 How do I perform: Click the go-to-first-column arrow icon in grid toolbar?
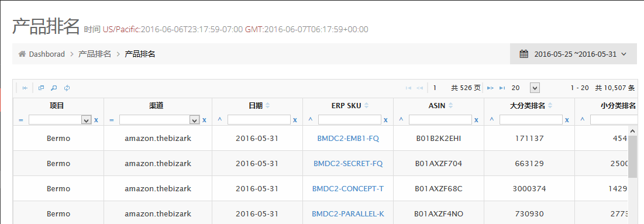(25, 88)
